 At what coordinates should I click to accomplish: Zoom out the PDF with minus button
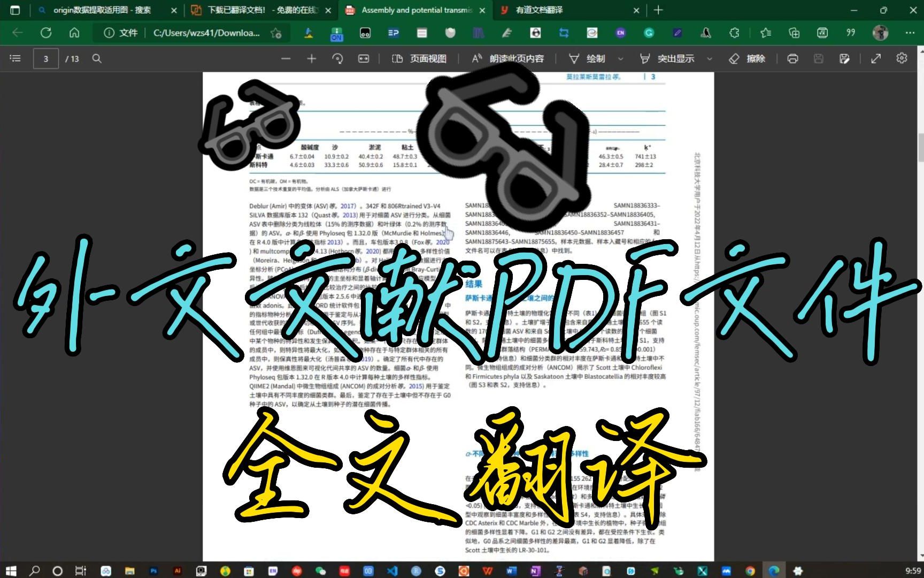[286, 58]
